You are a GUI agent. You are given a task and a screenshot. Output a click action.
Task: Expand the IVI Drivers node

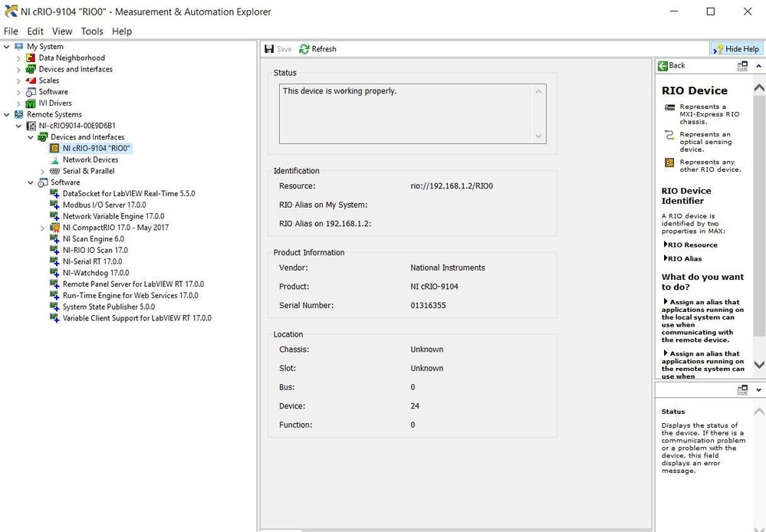click(x=18, y=103)
